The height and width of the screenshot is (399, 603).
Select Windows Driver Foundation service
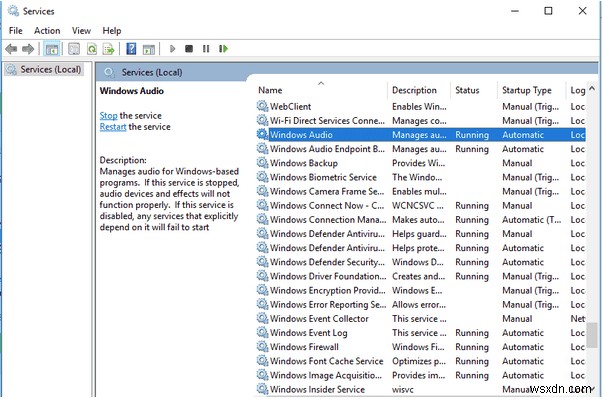tap(421, 276)
